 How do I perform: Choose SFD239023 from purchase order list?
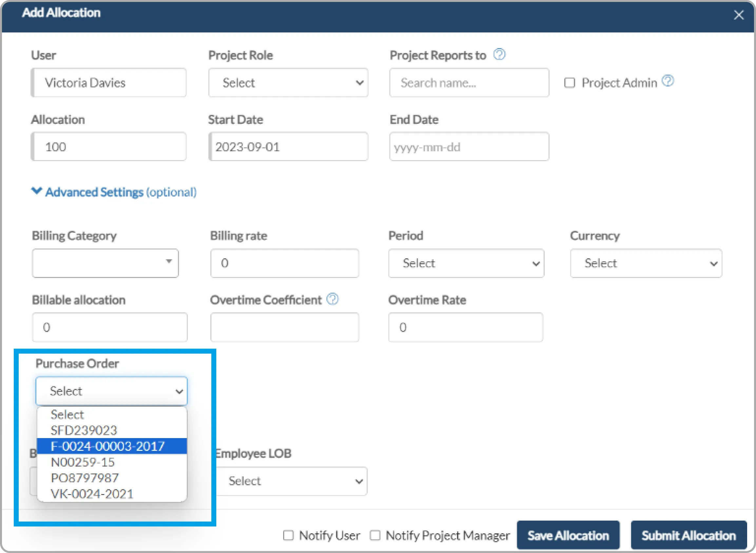(x=84, y=431)
